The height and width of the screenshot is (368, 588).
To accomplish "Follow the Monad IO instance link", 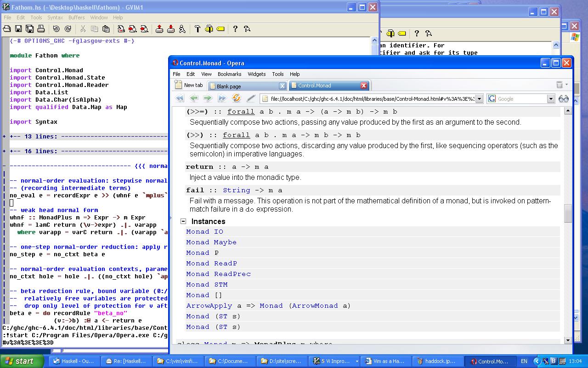I will coord(204,231).
